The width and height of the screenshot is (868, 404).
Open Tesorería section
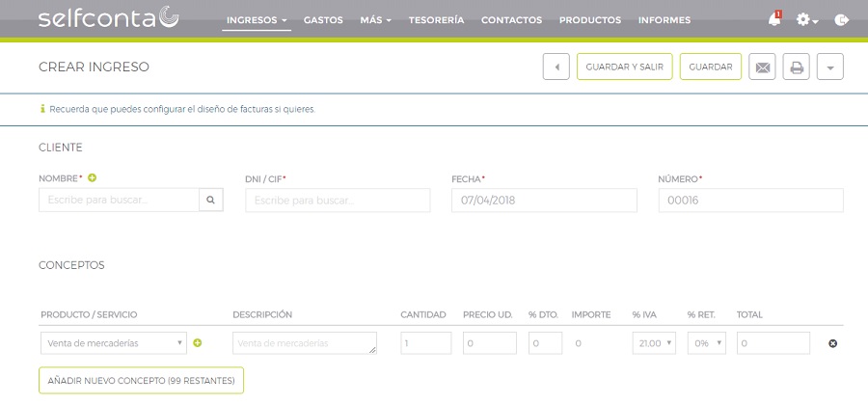[x=436, y=20]
